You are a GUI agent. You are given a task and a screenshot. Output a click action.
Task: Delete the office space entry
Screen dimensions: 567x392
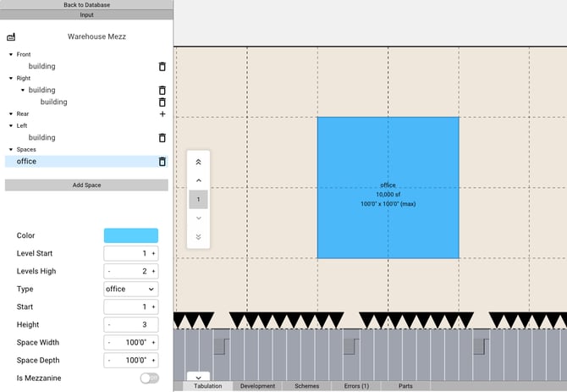(162, 162)
